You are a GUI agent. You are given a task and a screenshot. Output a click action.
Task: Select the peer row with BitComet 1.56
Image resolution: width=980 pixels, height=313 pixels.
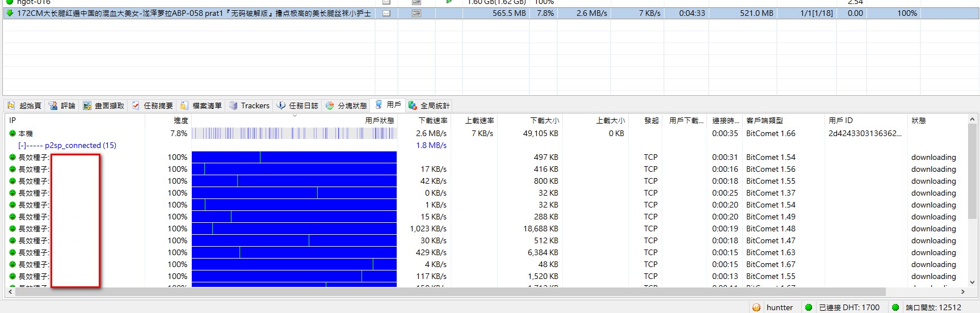[486, 169]
